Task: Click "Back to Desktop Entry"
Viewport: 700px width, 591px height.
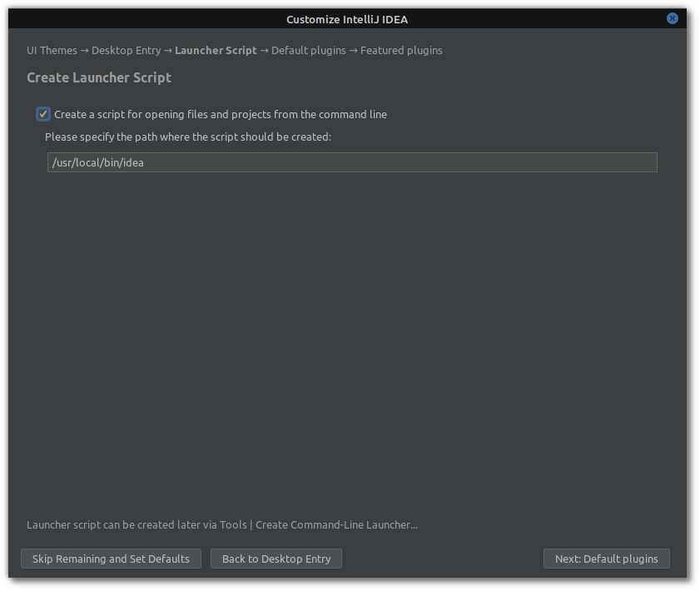Action: click(276, 559)
